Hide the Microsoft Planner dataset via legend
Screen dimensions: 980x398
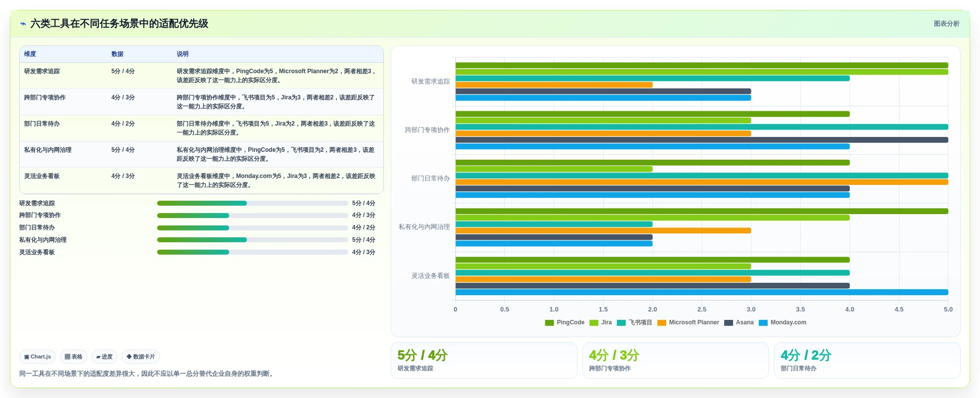tap(688, 322)
